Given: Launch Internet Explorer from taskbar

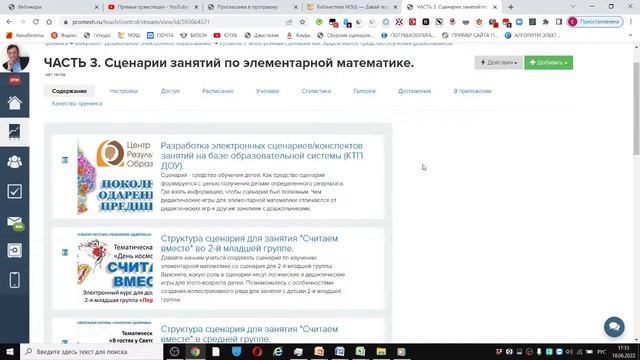Looking at the screenshot, I should [278, 351].
